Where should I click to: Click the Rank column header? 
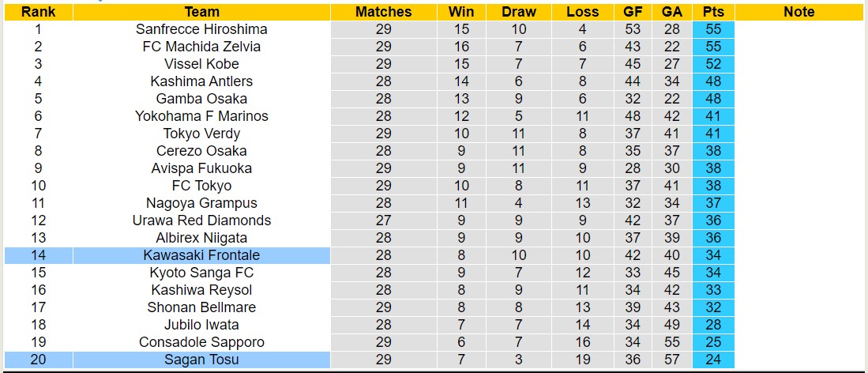38,12
